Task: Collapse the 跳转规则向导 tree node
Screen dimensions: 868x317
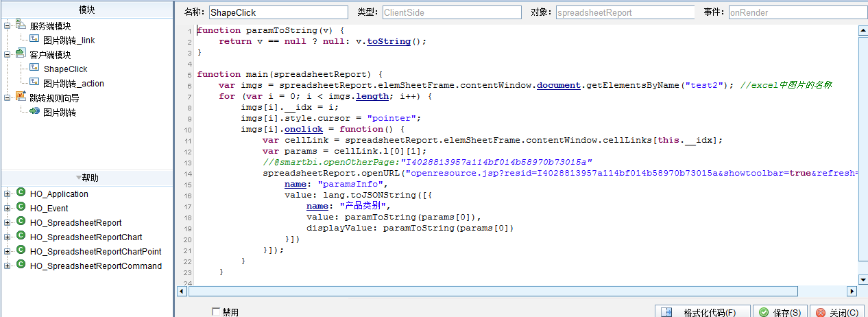Action: 8,98
